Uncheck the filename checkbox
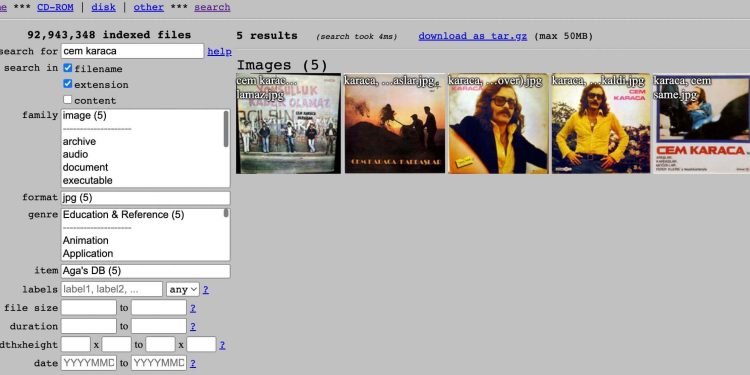The image size is (750, 375). 68,68
